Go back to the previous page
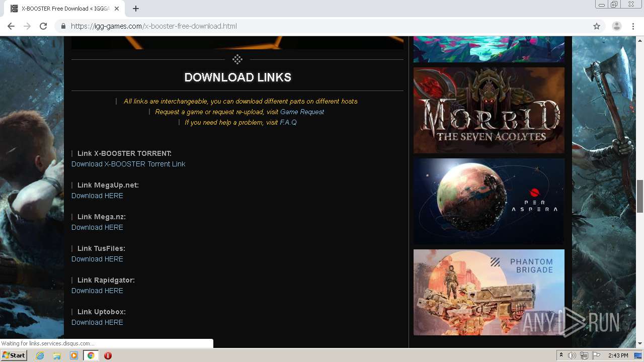This screenshot has width=644, height=362. pyautogui.click(x=11, y=26)
